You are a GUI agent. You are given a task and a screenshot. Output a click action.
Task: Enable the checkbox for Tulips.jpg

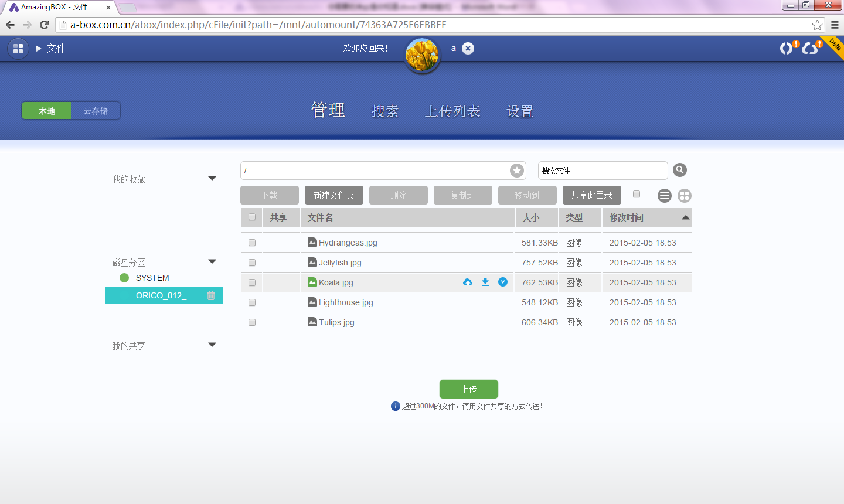[x=252, y=322]
